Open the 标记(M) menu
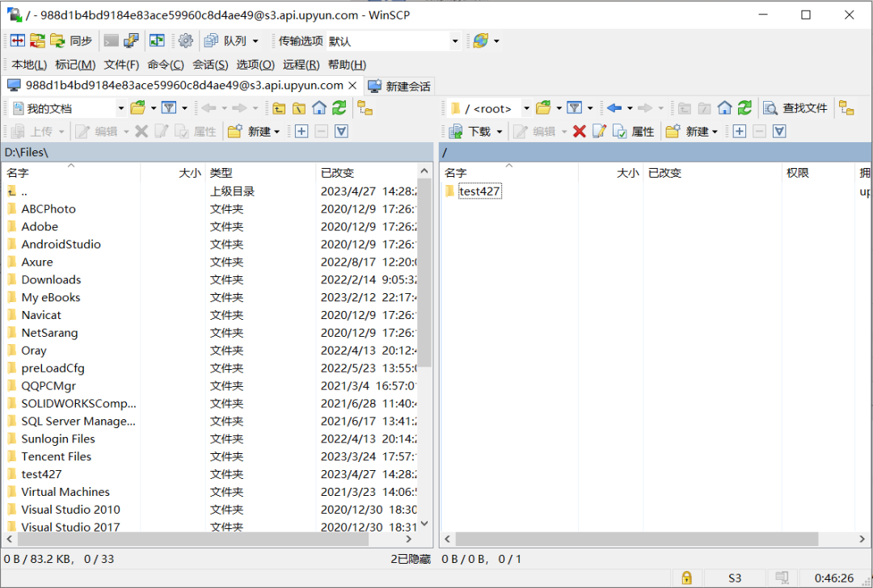 point(75,65)
